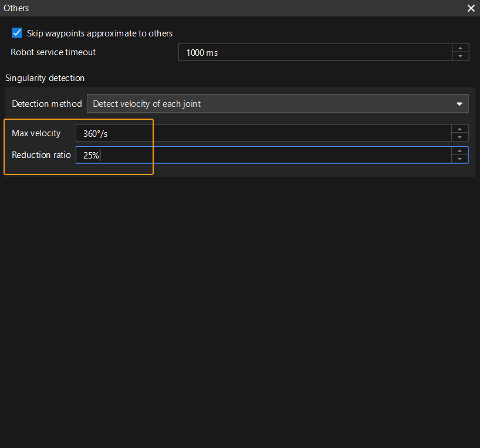Image resolution: width=480 pixels, height=448 pixels.
Task: Decrement Max velocity using down arrow
Action: click(x=460, y=137)
